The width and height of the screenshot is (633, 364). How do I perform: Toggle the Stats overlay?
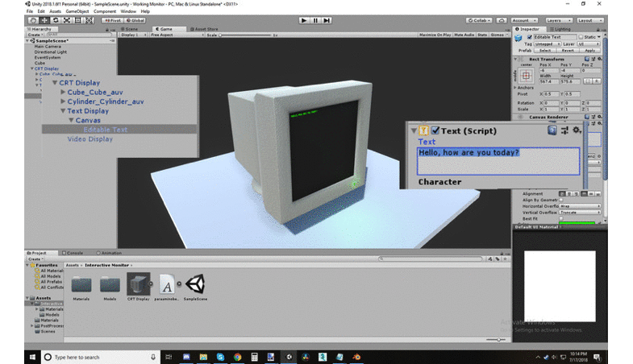(x=482, y=35)
